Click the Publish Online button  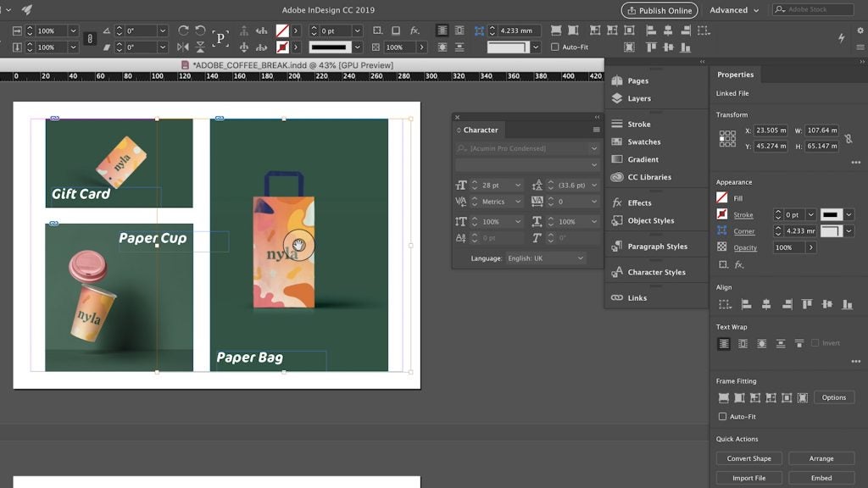659,10
